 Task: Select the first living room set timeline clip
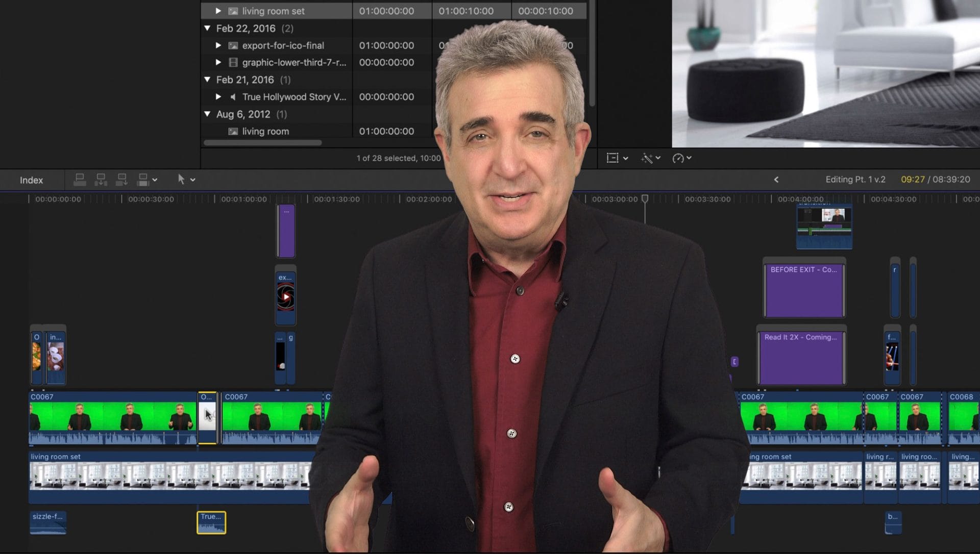click(x=168, y=477)
